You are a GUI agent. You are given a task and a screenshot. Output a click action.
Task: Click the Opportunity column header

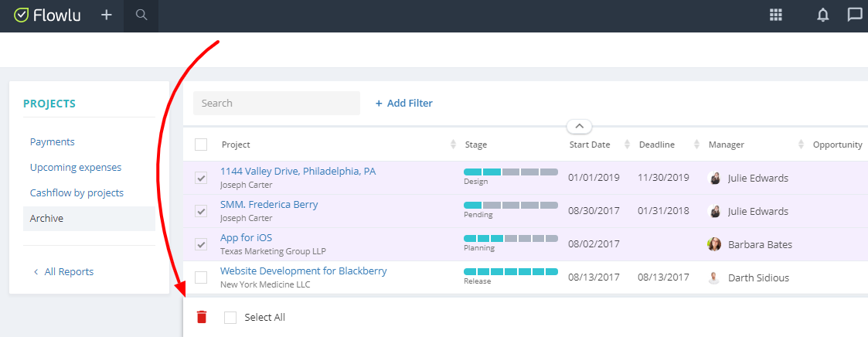point(838,145)
